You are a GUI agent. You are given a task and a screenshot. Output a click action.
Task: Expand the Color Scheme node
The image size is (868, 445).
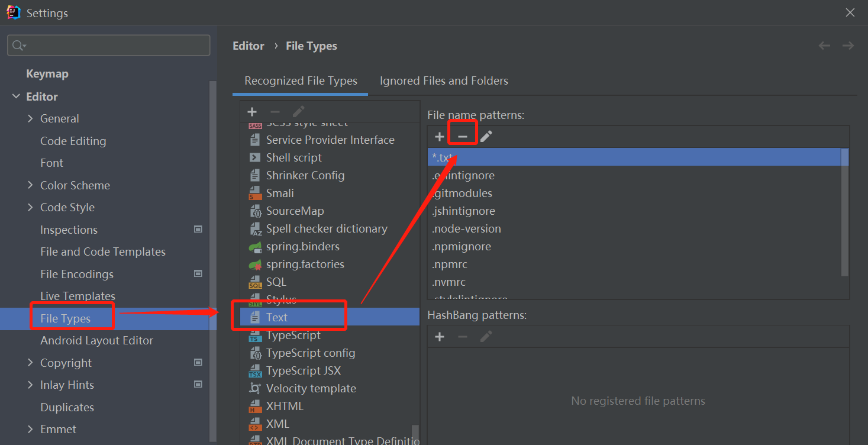(30, 185)
